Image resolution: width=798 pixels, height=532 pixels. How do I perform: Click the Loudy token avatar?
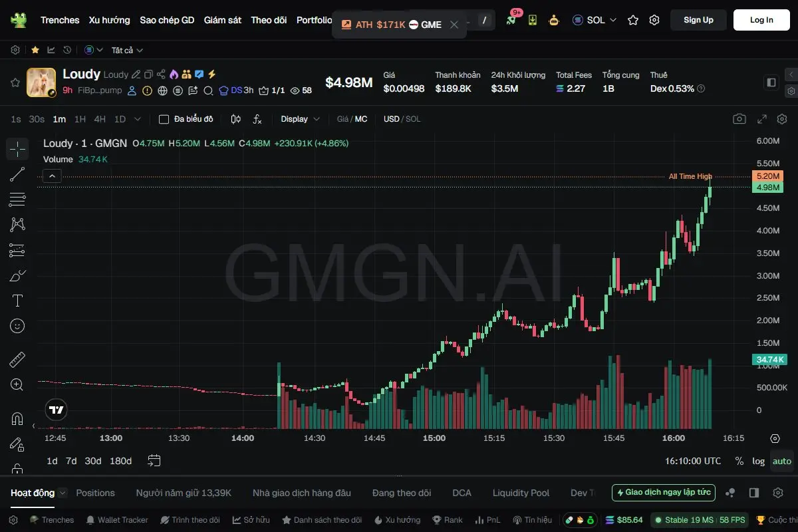[41, 82]
